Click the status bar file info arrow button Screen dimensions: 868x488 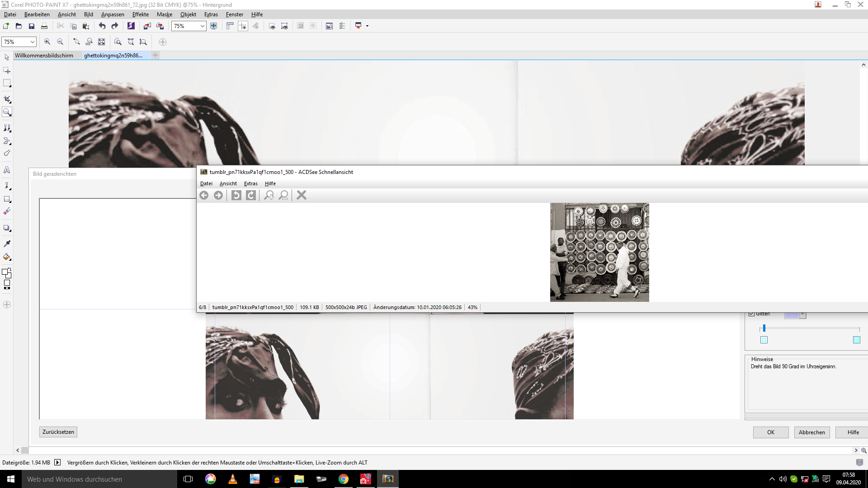(57, 462)
